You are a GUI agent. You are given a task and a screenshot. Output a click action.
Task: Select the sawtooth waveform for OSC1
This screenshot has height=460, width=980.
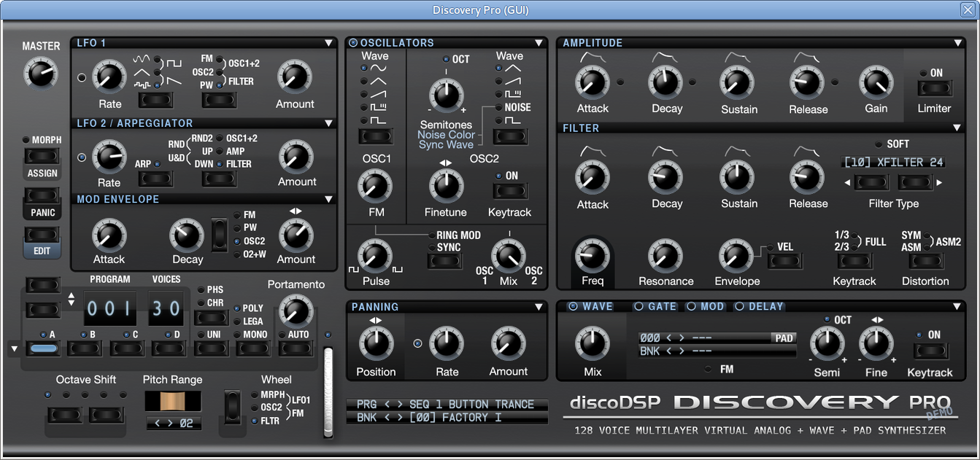pos(379,94)
